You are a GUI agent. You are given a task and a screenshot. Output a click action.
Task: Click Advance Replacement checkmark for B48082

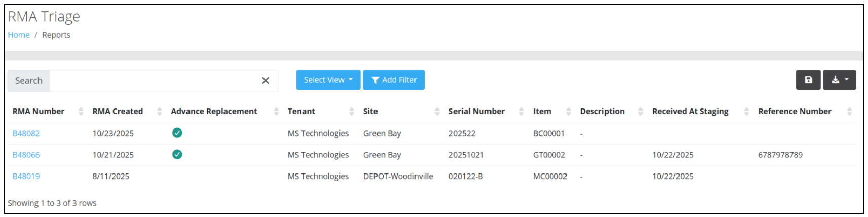(177, 133)
